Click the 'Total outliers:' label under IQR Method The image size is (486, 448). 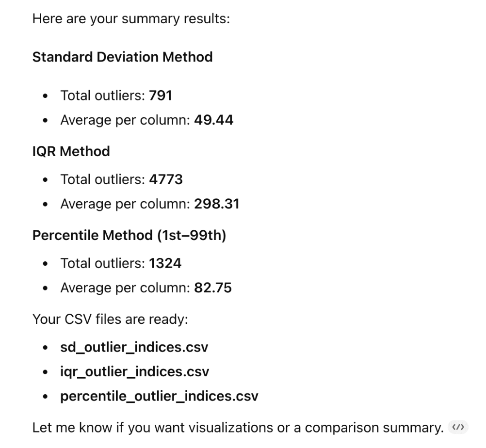click(x=103, y=179)
